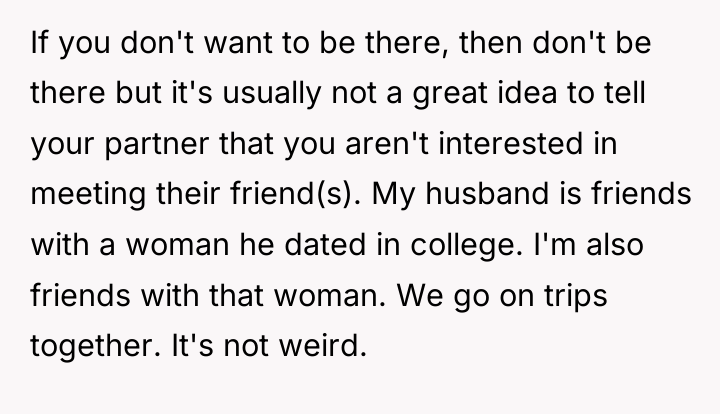Click the word "husband" in the comment

click(487, 193)
